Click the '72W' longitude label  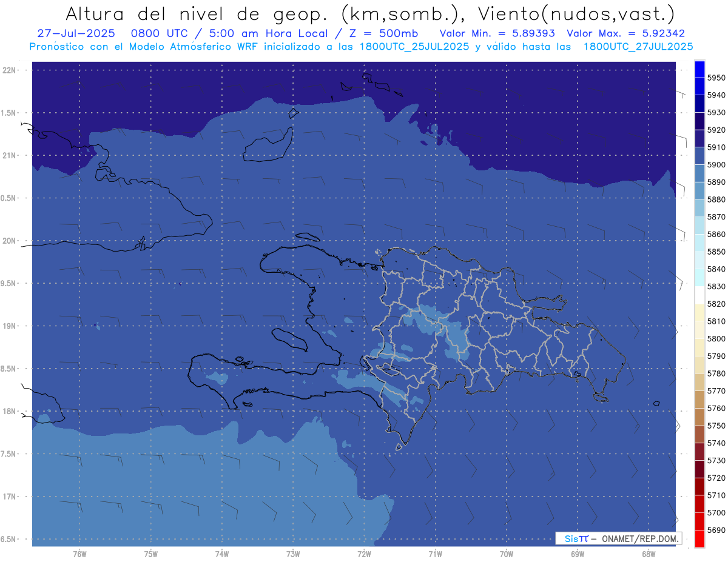364,554
